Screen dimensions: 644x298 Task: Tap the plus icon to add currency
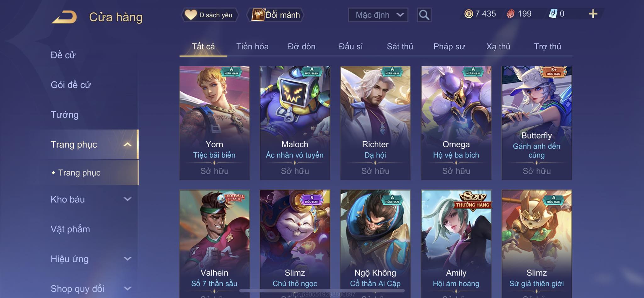593,14
